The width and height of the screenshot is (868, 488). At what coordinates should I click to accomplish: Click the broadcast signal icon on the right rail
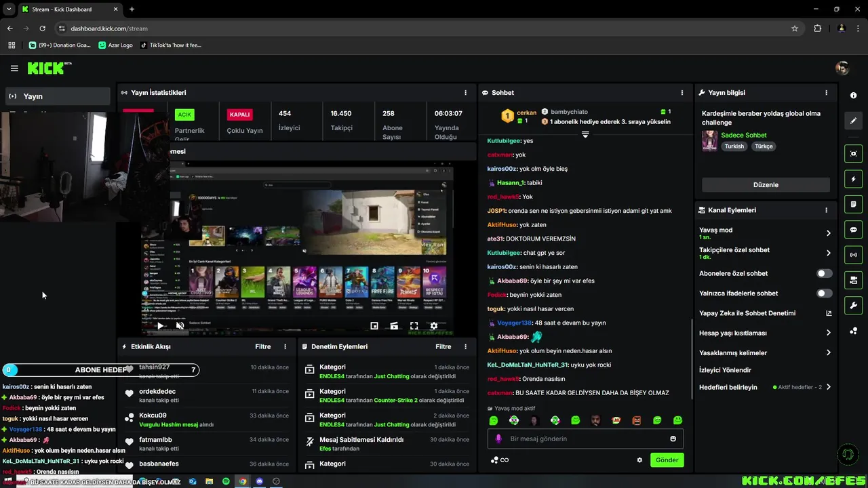853,255
